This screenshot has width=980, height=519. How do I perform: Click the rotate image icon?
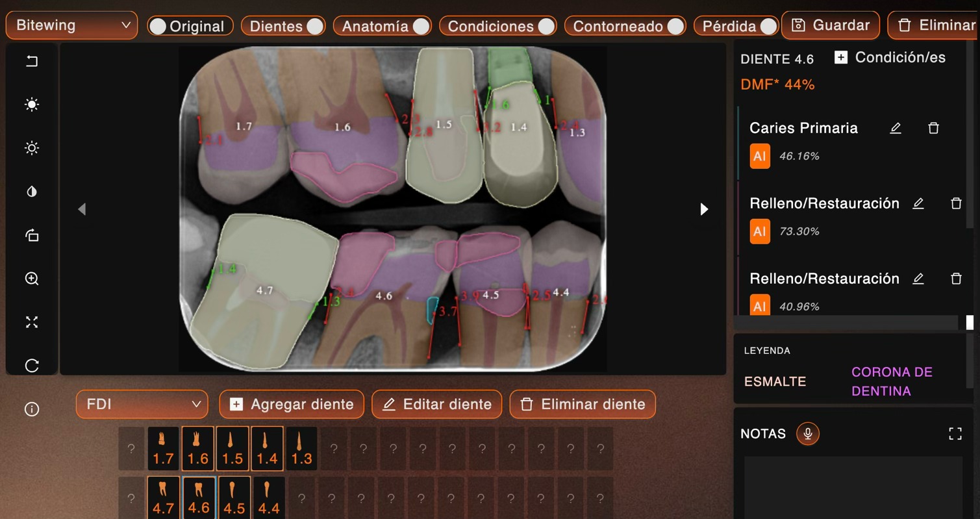point(32,235)
